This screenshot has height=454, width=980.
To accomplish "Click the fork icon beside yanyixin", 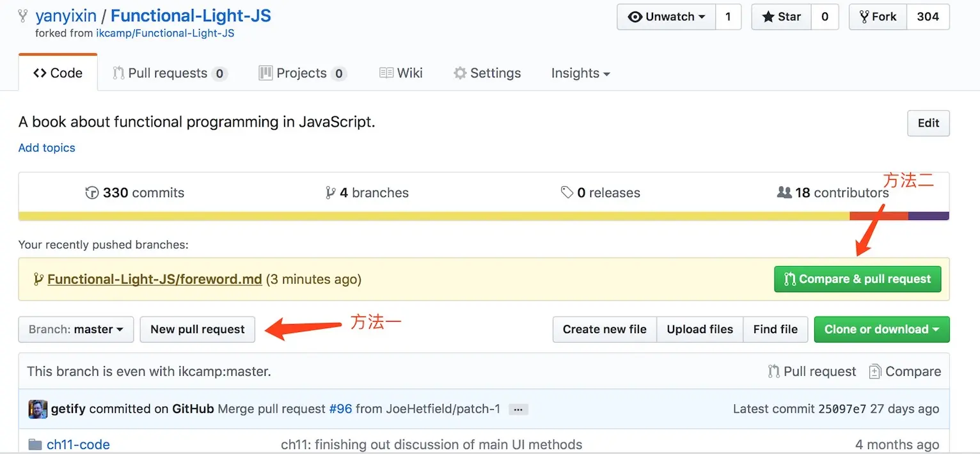I will [x=23, y=16].
